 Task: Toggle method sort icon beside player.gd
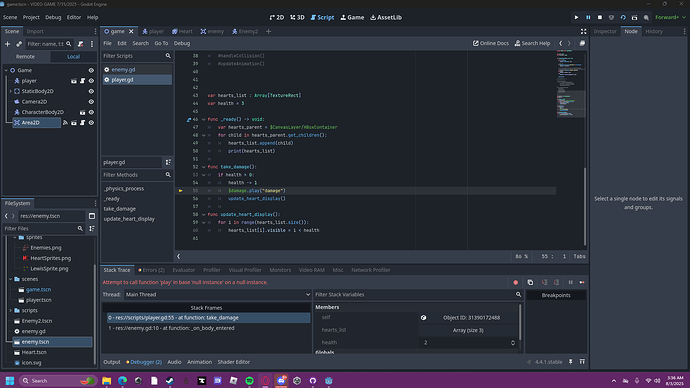click(168, 162)
